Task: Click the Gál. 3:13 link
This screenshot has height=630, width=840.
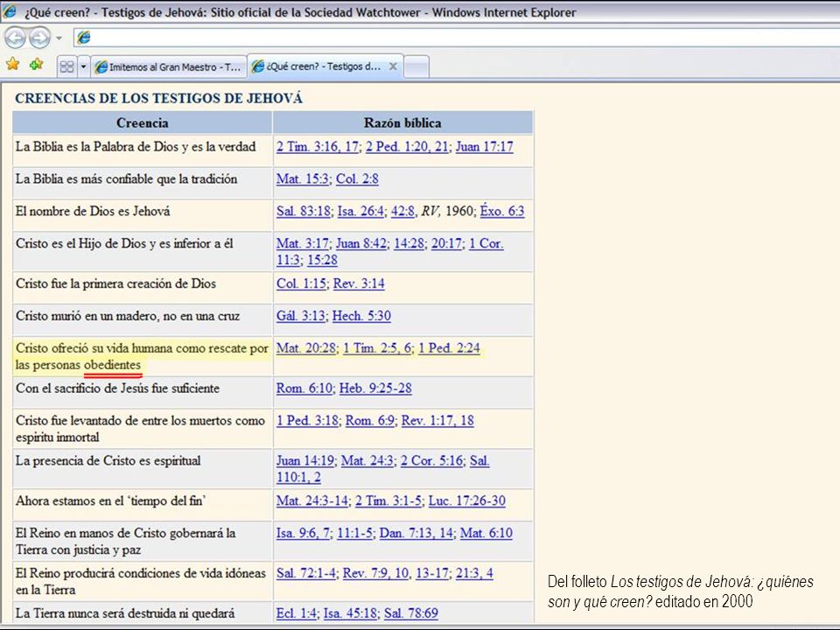Action: (301, 316)
